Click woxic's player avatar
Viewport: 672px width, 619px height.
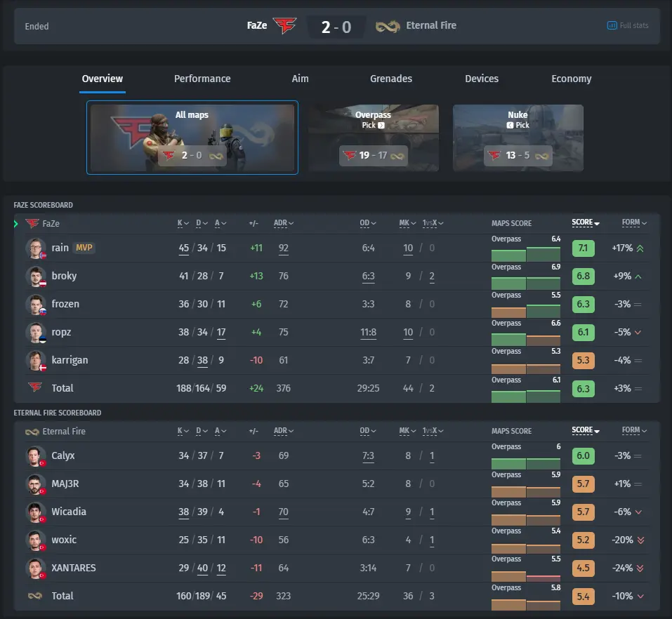click(x=36, y=540)
